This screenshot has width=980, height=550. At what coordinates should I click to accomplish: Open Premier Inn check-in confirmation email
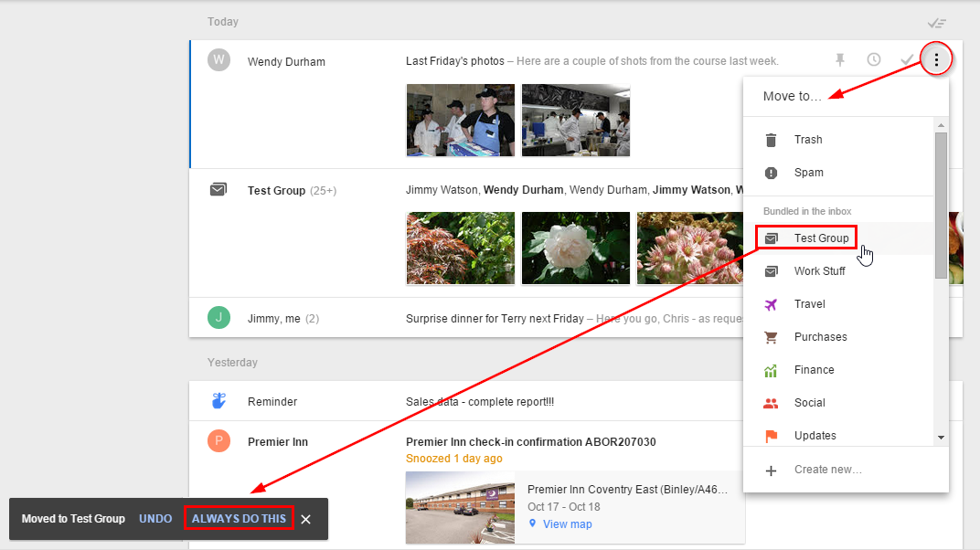[x=530, y=442]
